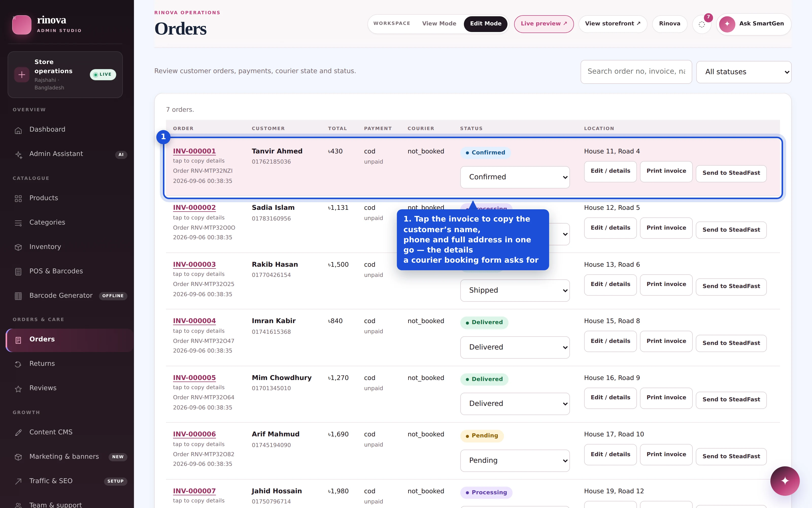Open the floating sparkle assistant button
812x508 pixels.
click(x=785, y=481)
